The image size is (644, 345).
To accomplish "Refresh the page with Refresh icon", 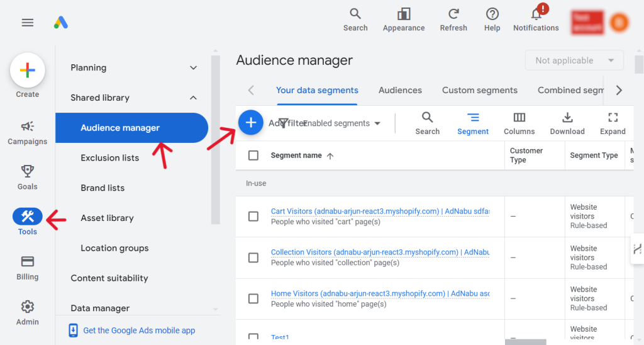I will point(453,20).
